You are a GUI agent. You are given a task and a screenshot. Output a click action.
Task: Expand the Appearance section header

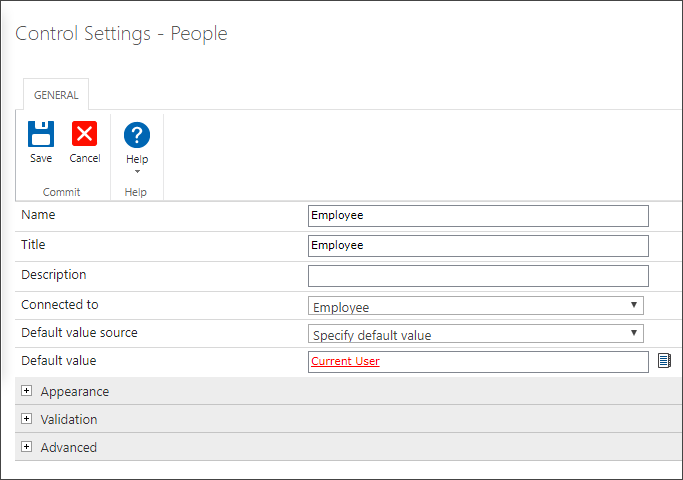point(75,392)
